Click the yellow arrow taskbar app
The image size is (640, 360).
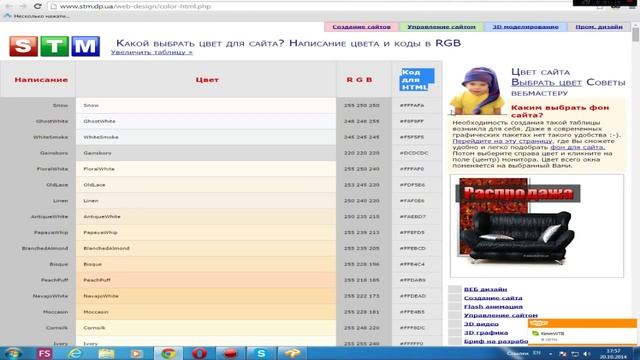(x=292, y=353)
